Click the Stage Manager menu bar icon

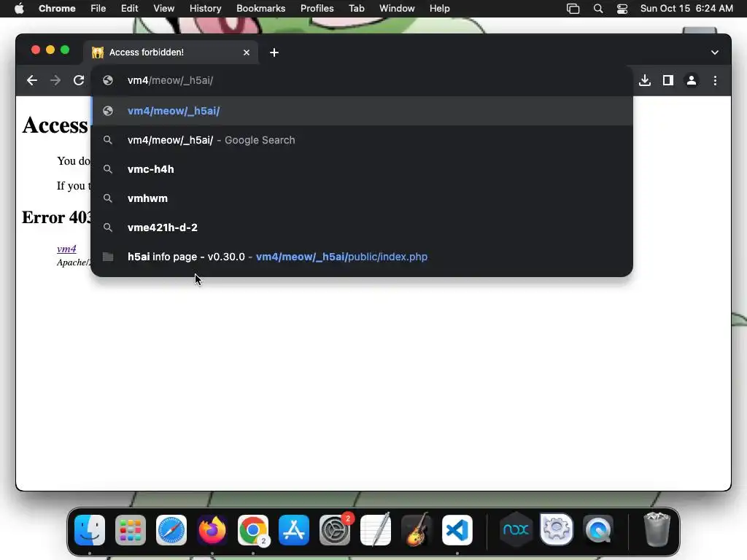[x=573, y=9]
